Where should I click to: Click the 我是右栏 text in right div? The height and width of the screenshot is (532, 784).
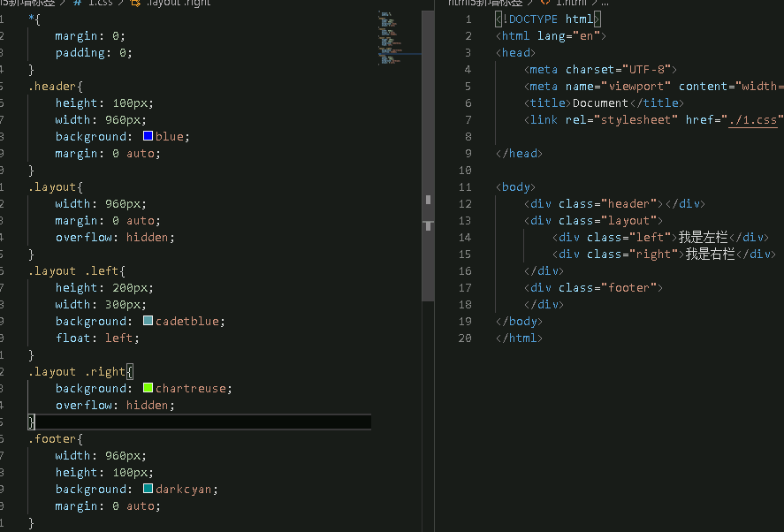pyautogui.click(x=710, y=255)
